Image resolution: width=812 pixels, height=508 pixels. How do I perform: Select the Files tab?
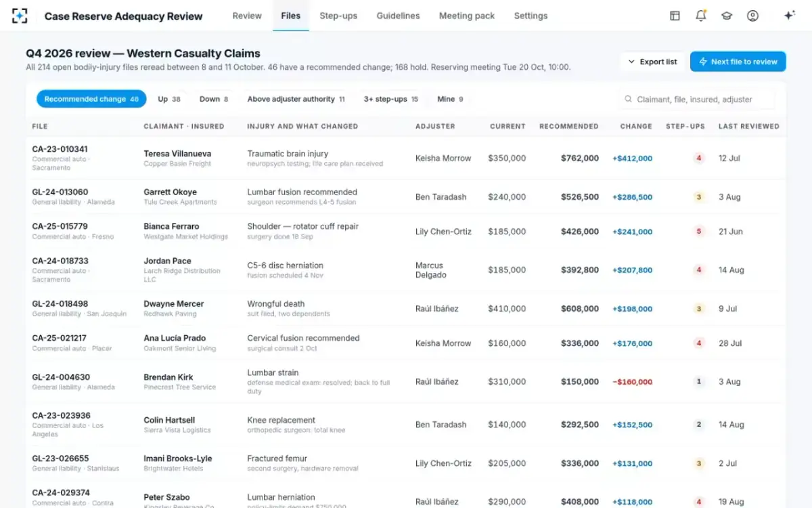tap(291, 16)
